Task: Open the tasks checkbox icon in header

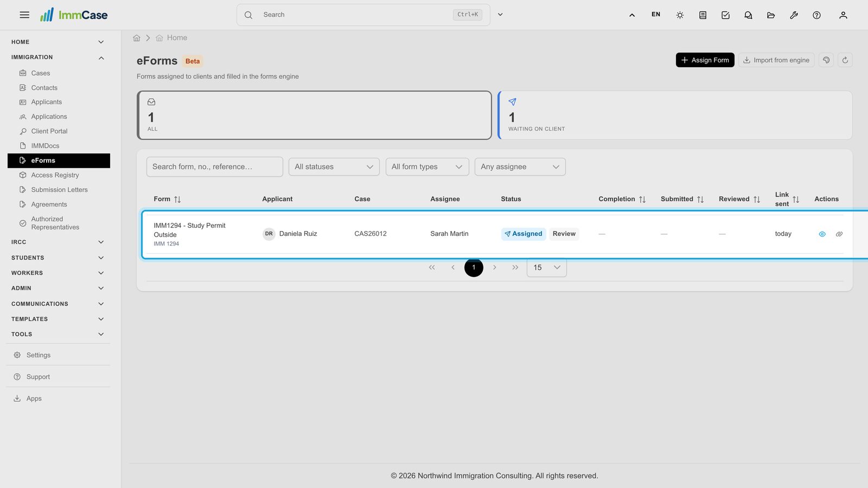Action: click(x=725, y=15)
